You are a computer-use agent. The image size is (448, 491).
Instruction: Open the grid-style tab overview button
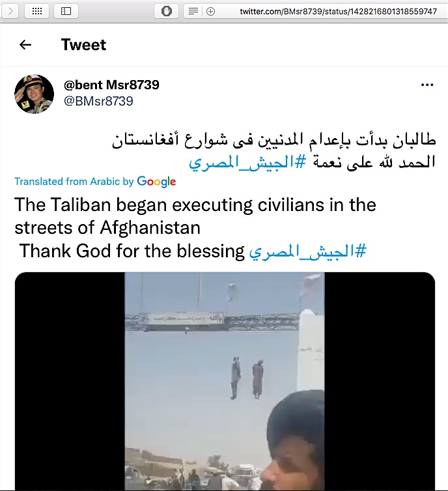pos(37,11)
